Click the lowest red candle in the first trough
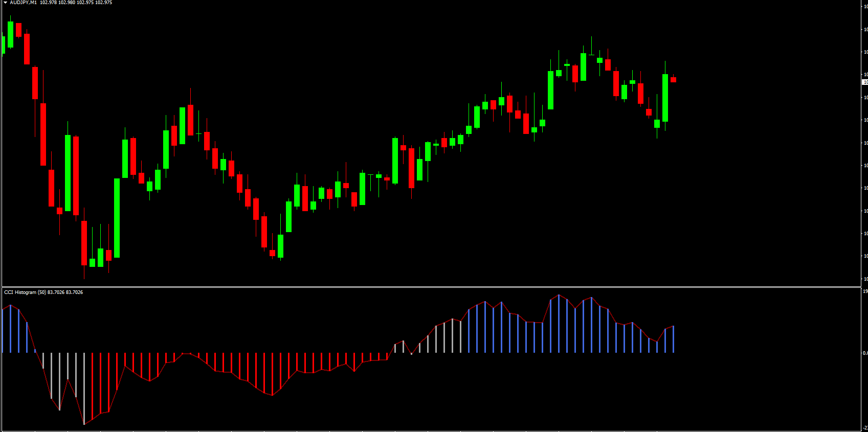 pyautogui.click(x=84, y=243)
